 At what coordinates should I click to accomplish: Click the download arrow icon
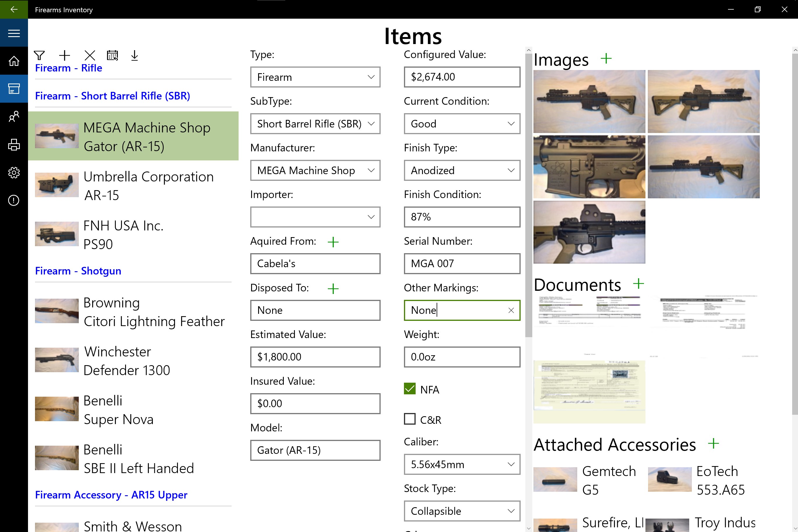(134, 55)
